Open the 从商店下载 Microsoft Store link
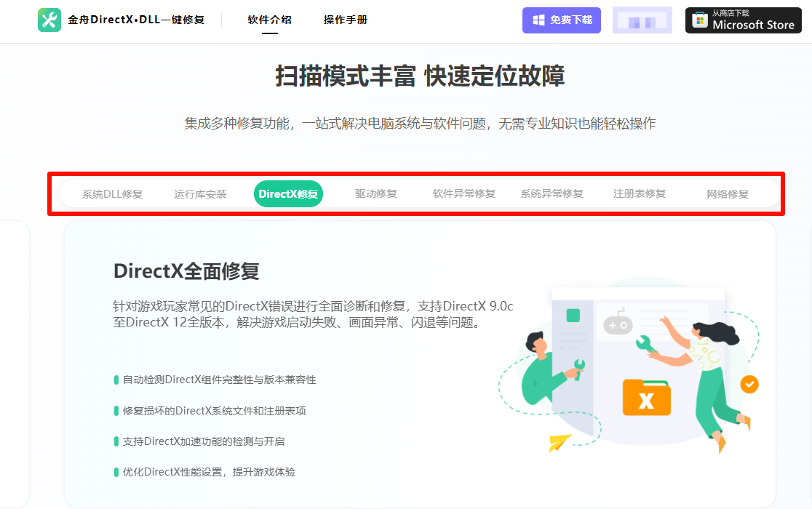The height and width of the screenshot is (509, 812). coord(743,20)
